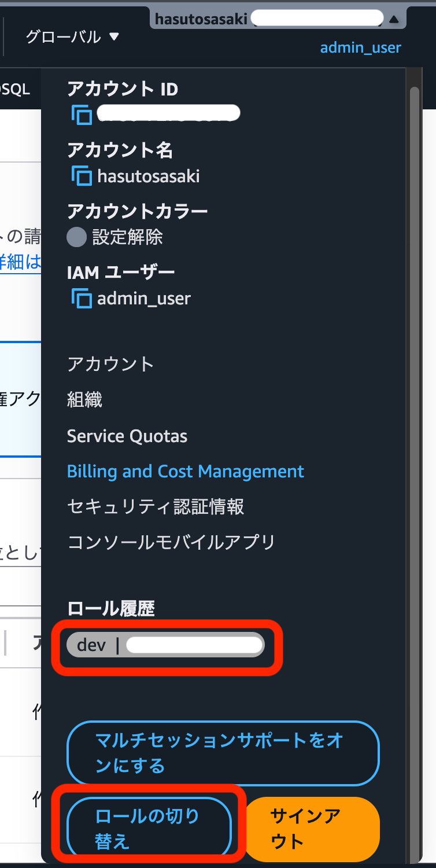Collapse the hasutosasaki account menu

click(x=278, y=19)
